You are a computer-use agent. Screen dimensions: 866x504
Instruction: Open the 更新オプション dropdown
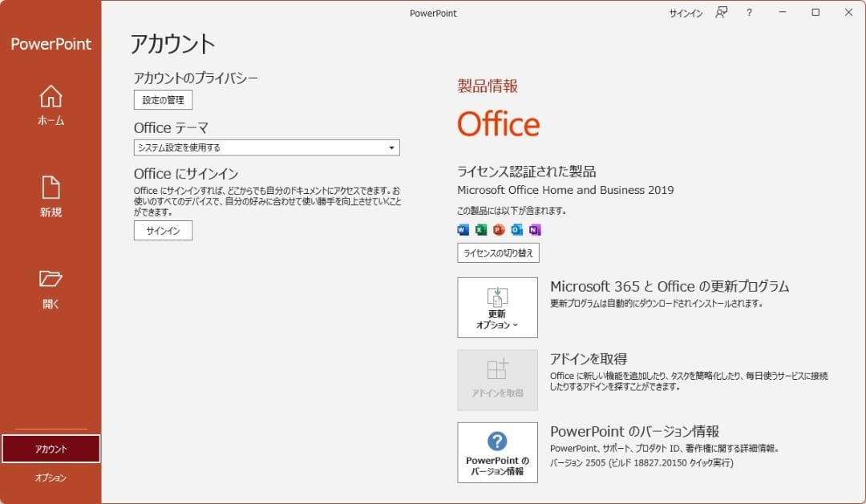pyautogui.click(x=496, y=308)
